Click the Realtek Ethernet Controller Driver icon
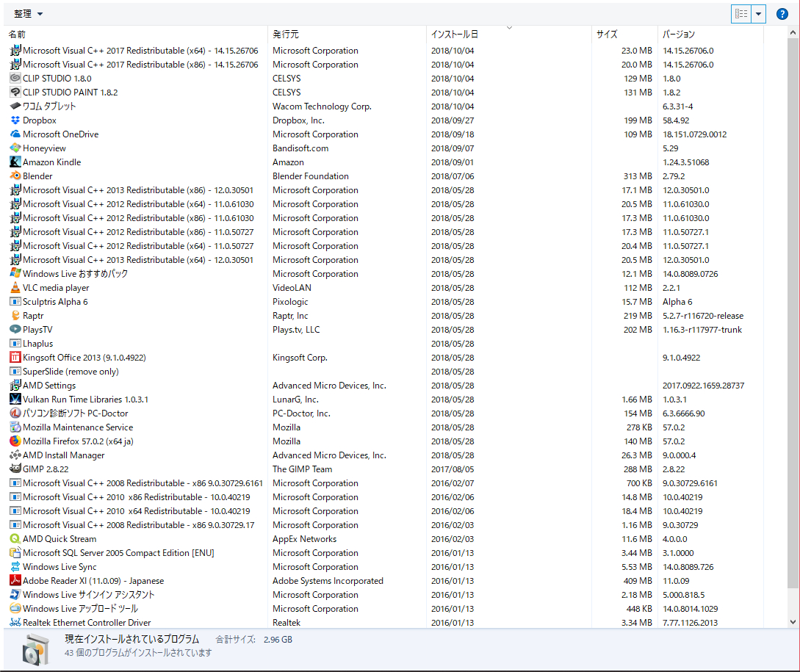The image size is (800, 672). [15, 622]
